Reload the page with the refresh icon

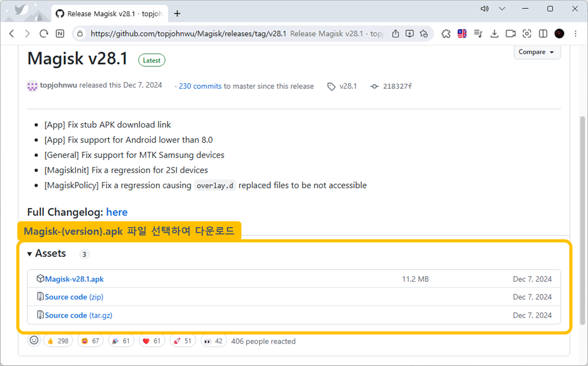point(44,34)
